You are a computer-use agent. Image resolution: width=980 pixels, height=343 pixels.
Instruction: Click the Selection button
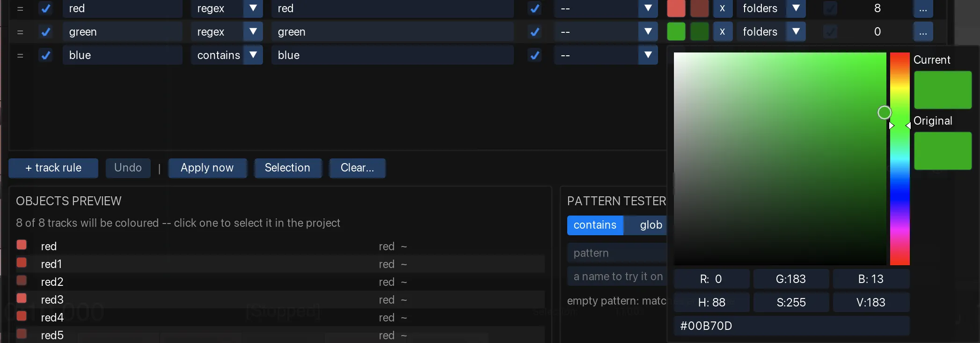[x=287, y=168]
